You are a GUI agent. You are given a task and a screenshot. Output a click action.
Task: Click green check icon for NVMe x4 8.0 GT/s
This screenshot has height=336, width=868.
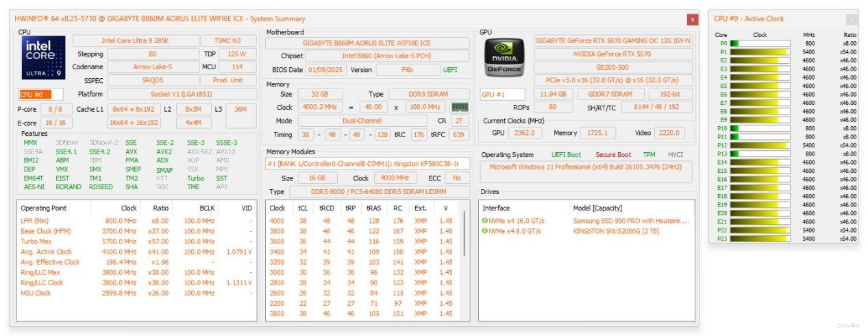[484, 231]
